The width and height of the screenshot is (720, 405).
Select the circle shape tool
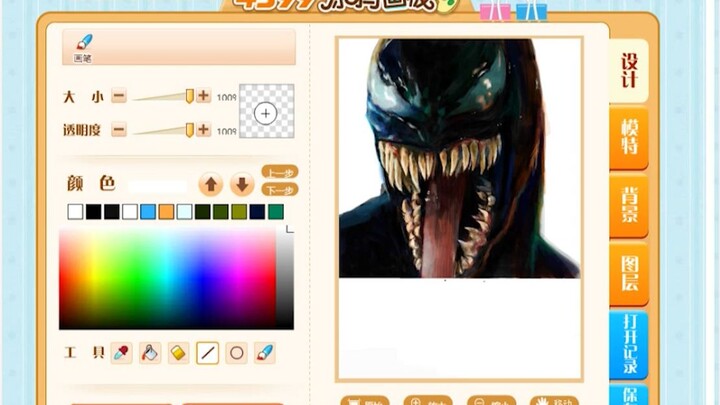point(236,353)
